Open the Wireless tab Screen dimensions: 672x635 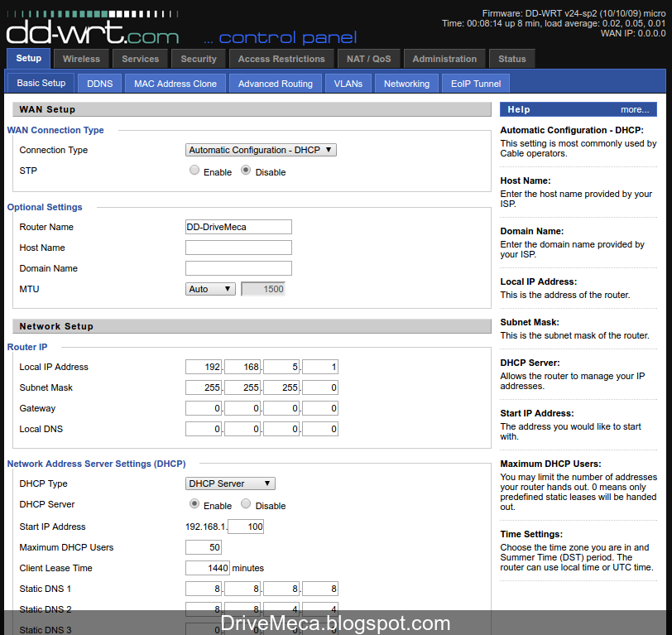(81, 59)
